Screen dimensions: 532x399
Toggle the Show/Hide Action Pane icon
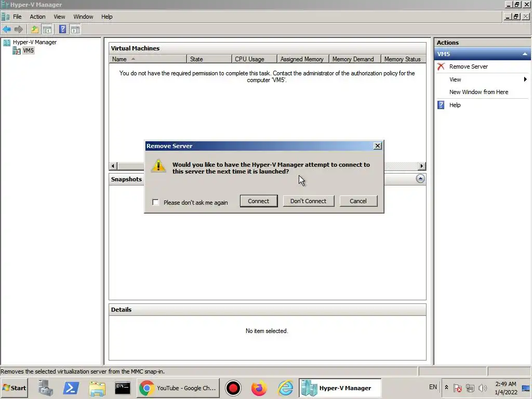coord(75,30)
